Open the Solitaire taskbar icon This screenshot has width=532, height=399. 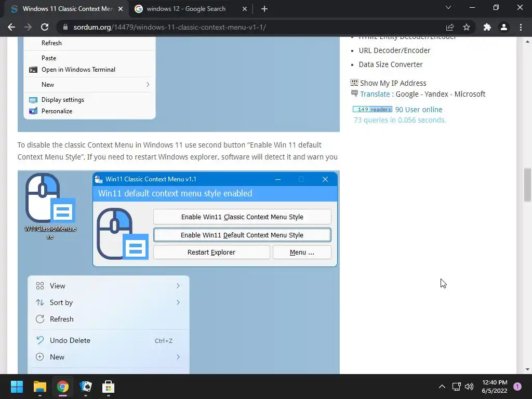86,387
